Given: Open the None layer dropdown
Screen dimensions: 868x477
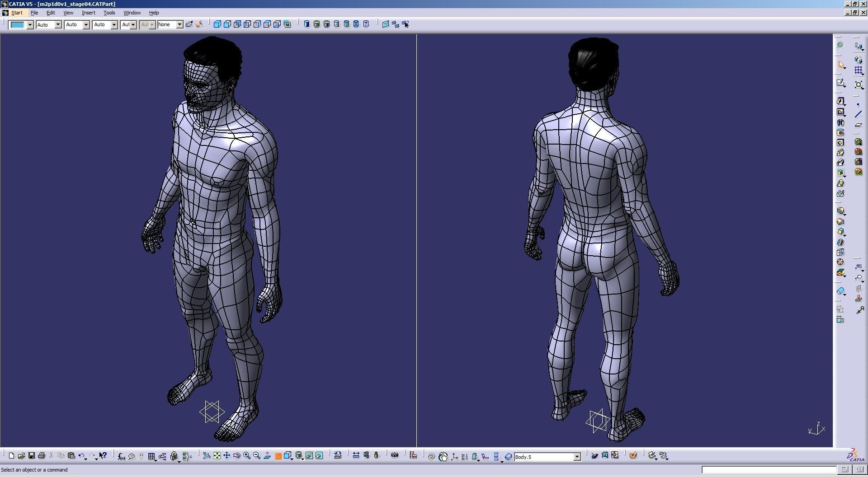Looking at the screenshot, I should point(179,25).
